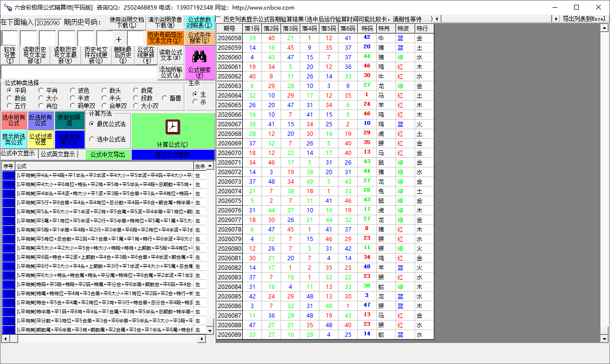Viewport: 610px width, 364px height.
Task: Click history table scroll up arrow
Action: 605,28
